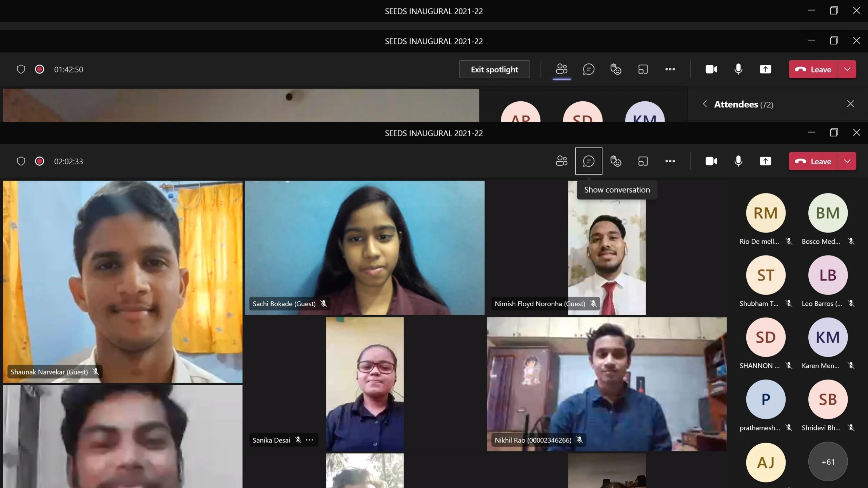This screenshot has height=488, width=868.
Task: Open breakout rooms in middle meeting window
Action: pyautogui.click(x=643, y=69)
